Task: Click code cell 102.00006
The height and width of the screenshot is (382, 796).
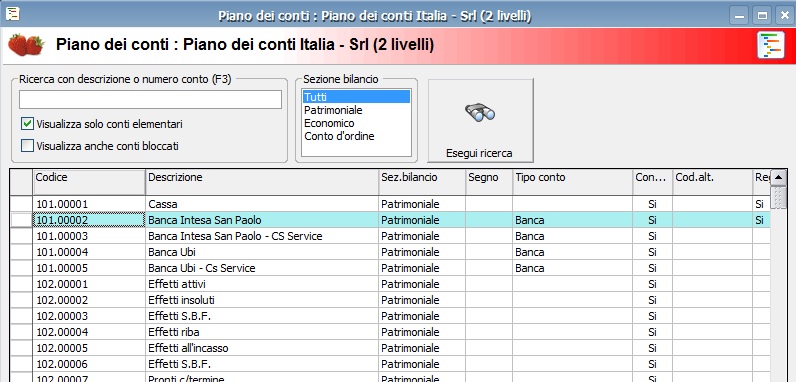Action: click(89, 364)
